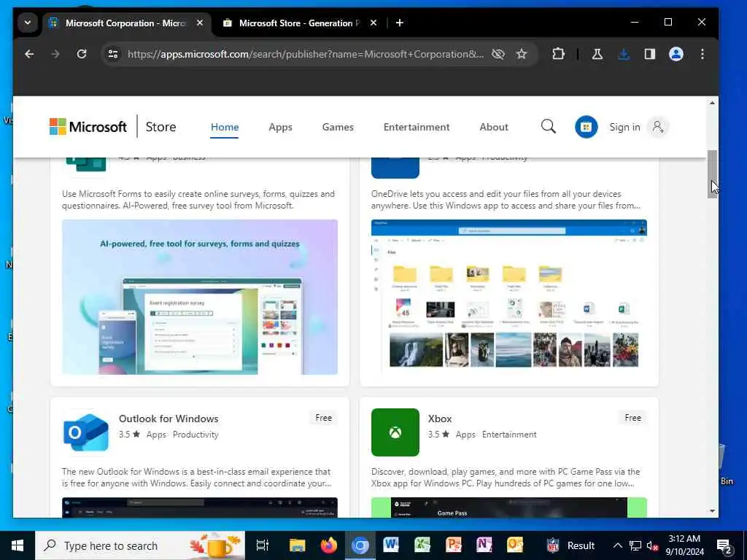
Task: Open OneNote from the taskbar
Action: click(484, 545)
